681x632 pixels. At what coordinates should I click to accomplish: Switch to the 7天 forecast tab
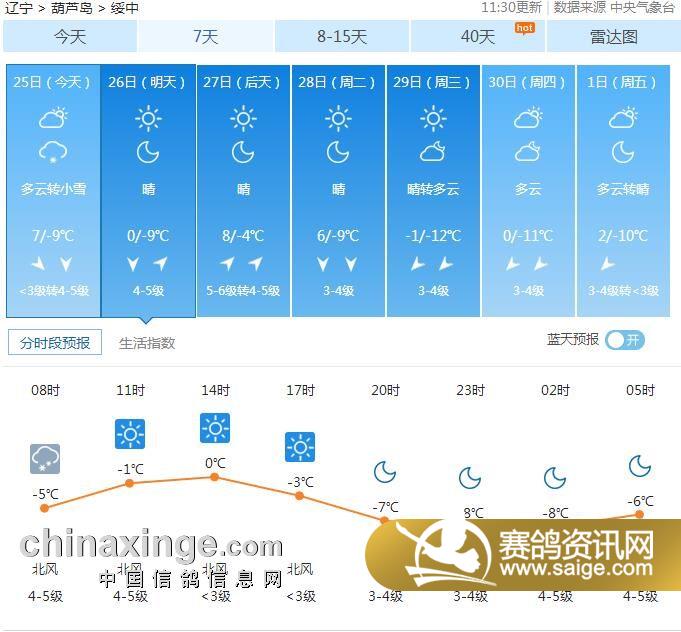[206, 36]
